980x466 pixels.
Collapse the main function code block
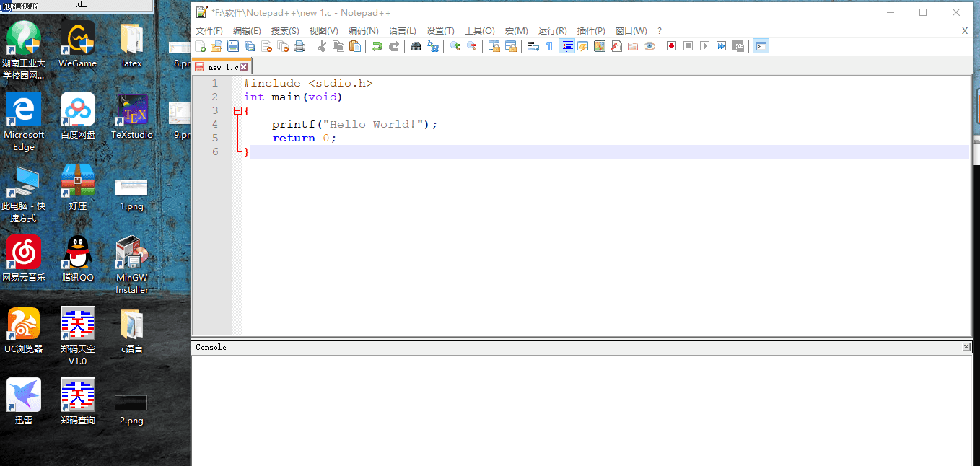pyautogui.click(x=238, y=110)
